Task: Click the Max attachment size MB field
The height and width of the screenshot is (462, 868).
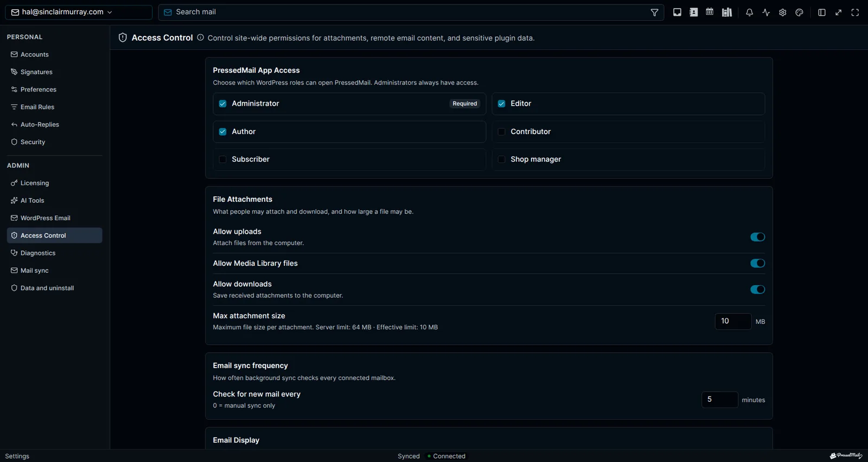Action: point(733,322)
